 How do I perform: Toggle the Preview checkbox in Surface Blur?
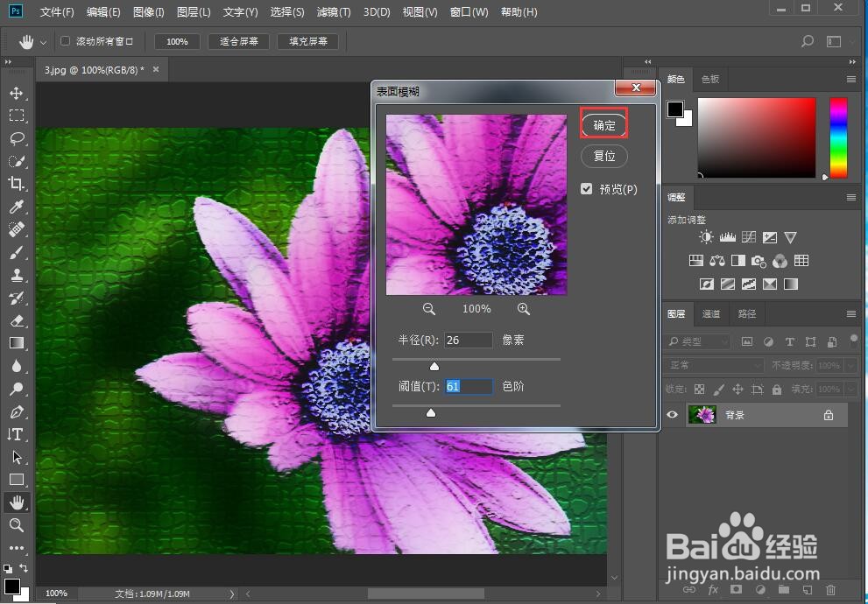pyautogui.click(x=587, y=189)
